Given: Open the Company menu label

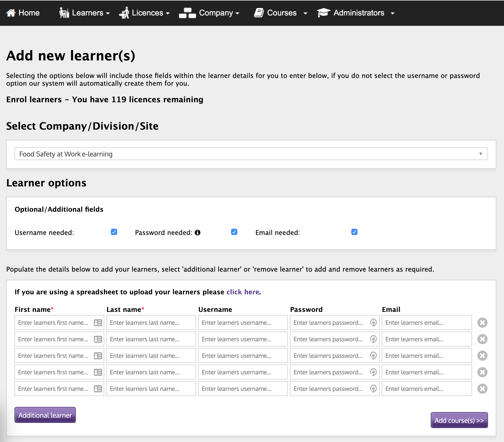Looking at the screenshot, I should click(216, 13).
